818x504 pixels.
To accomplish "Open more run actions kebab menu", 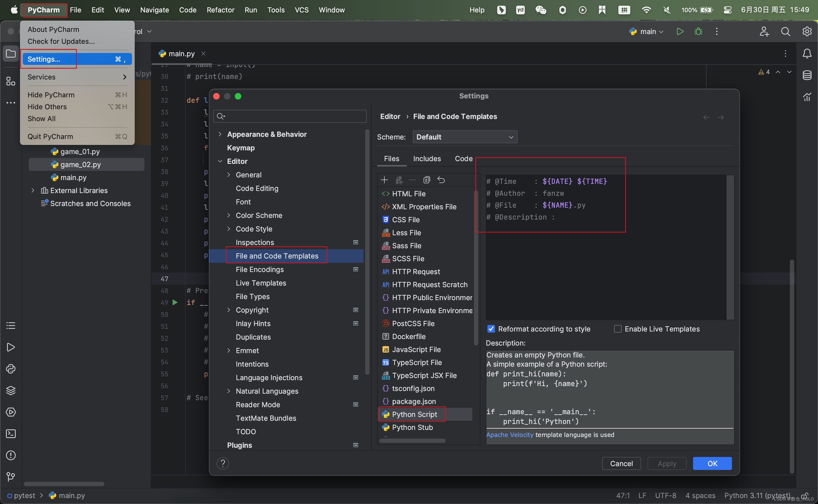I will click(x=717, y=31).
